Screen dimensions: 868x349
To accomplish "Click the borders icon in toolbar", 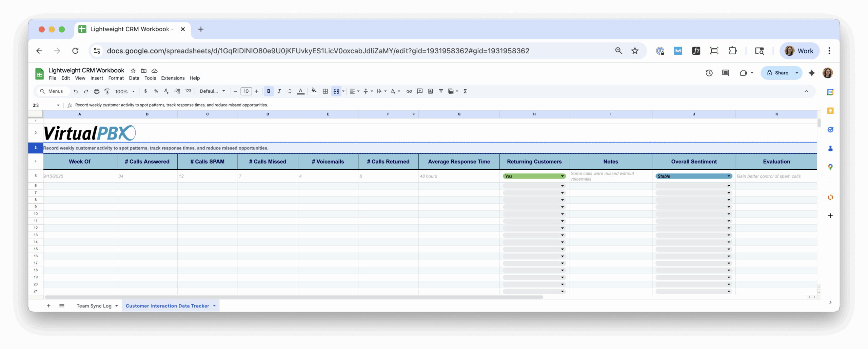I will tap(325, 91).
